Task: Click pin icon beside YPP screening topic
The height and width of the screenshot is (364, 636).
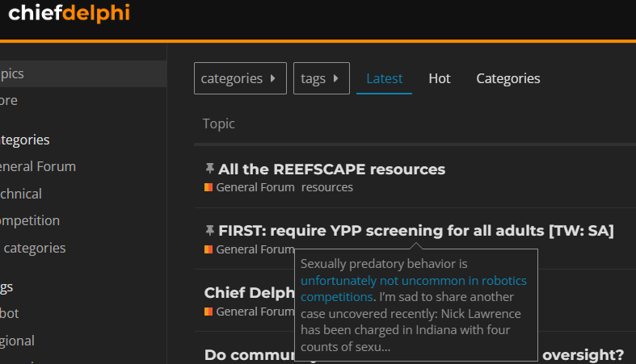Action: pos(209,230)
